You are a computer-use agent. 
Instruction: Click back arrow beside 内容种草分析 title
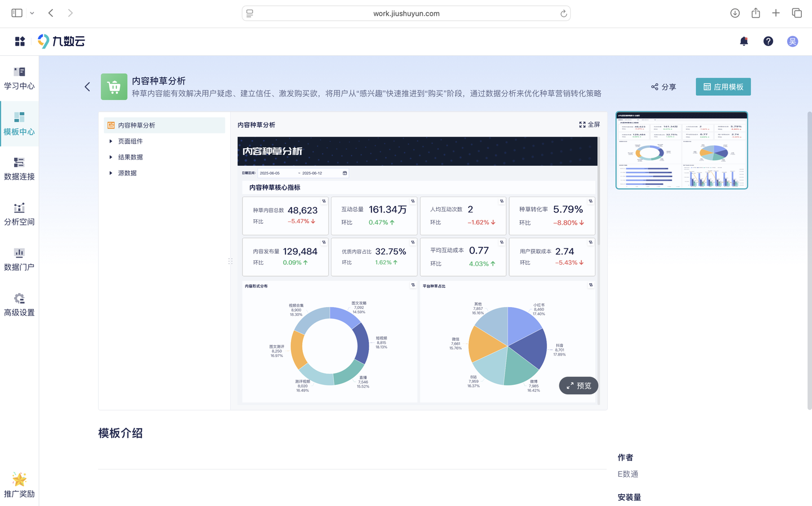click(87, 87)
